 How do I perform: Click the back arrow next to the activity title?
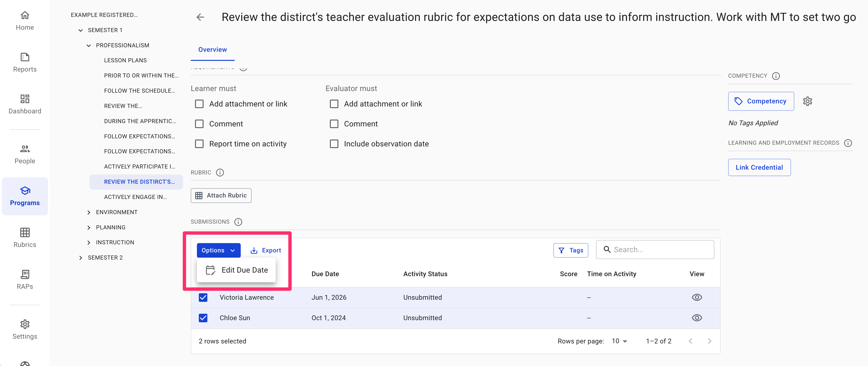tap(200, 17)
